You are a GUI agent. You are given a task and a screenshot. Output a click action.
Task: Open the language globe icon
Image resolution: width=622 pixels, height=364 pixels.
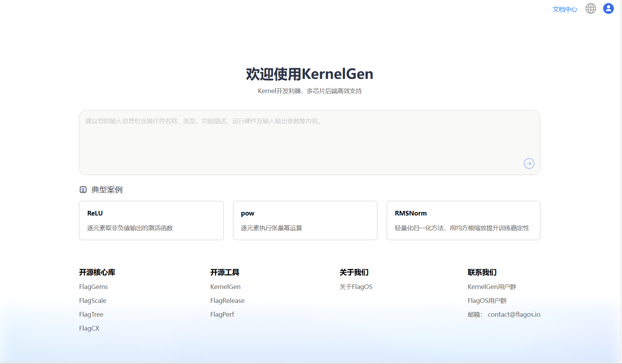(590, 8)
